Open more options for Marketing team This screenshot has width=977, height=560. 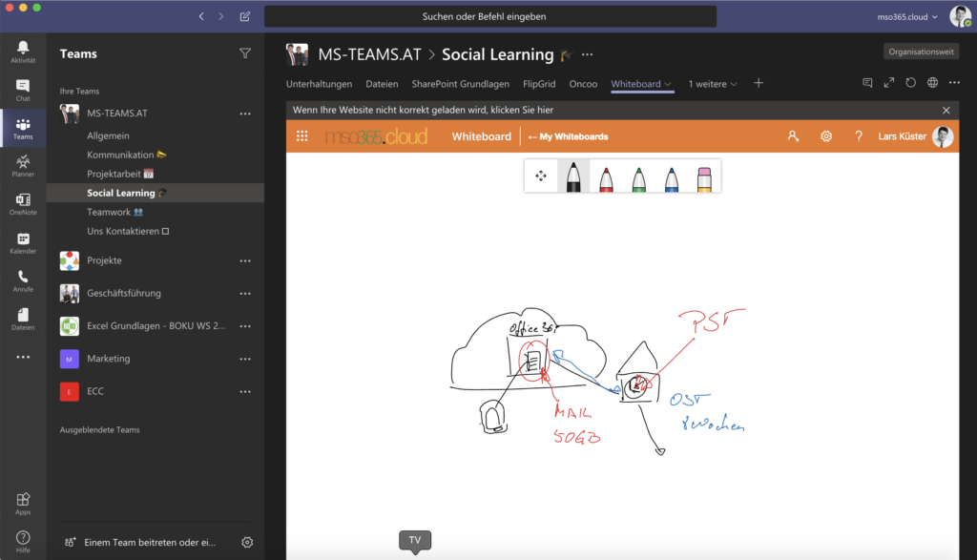coord(245,359)
